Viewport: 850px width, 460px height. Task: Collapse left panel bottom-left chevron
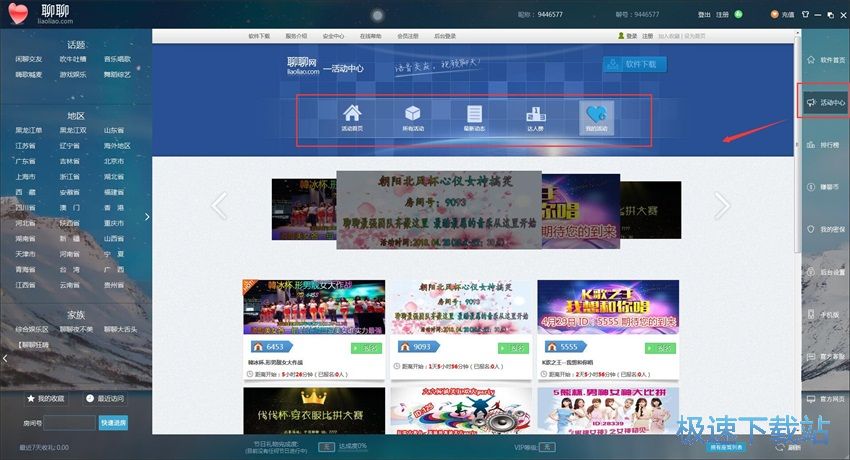[x=5, y=358]
